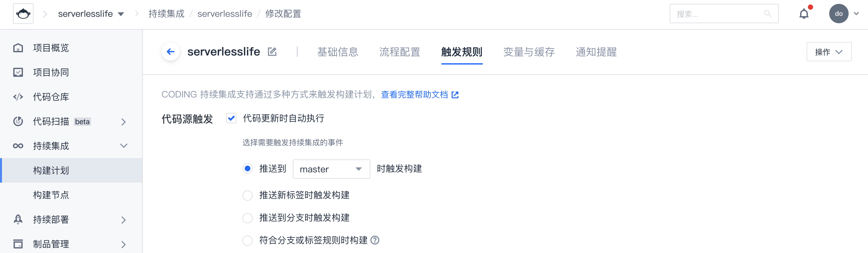The height and width of the screenshot is (253, 868).
Task: Click the 搜索 input field
Action: 719,14
